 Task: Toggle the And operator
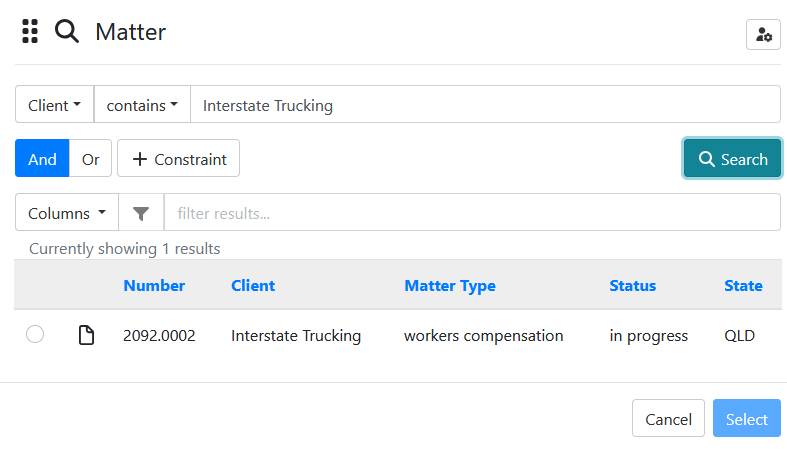coord(42,159)
